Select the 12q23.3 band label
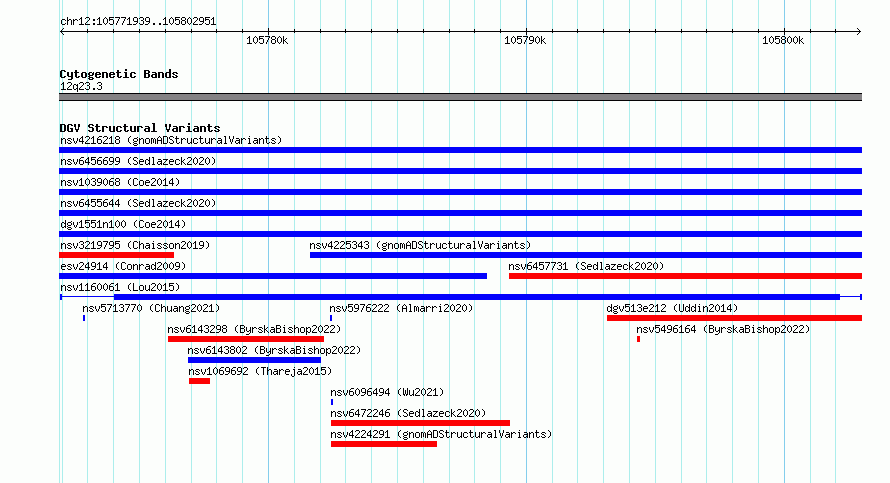The image size is (890, 483). (81, 86)
